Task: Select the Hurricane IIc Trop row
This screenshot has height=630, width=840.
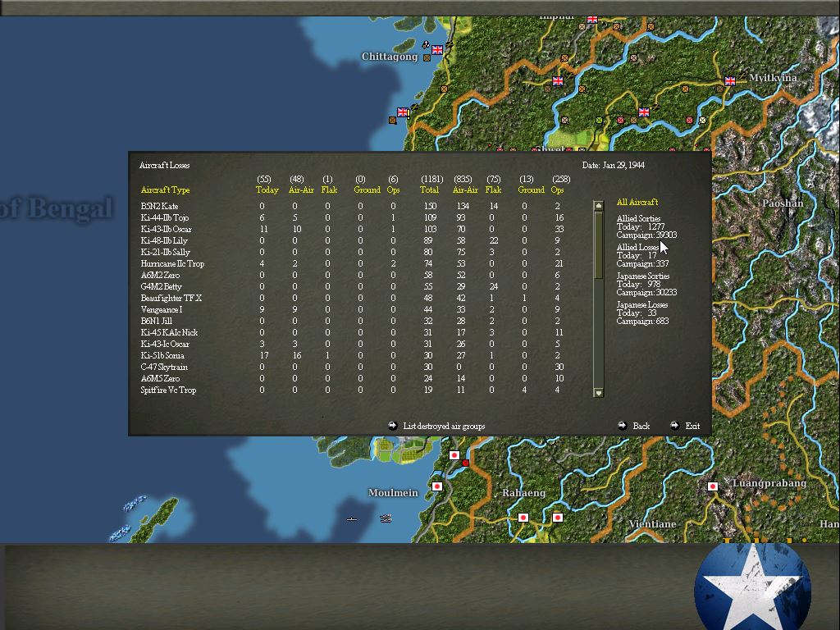Action: [x=354, y=263]
